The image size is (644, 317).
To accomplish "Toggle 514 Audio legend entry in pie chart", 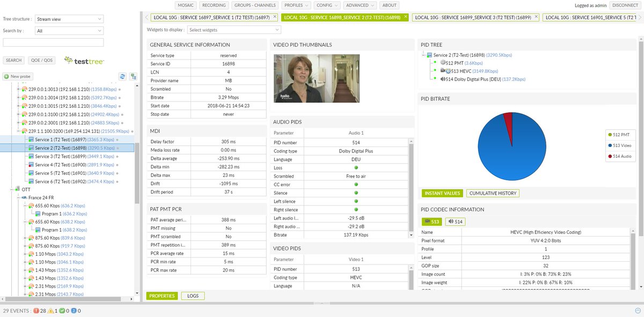I will coord(620,157).
